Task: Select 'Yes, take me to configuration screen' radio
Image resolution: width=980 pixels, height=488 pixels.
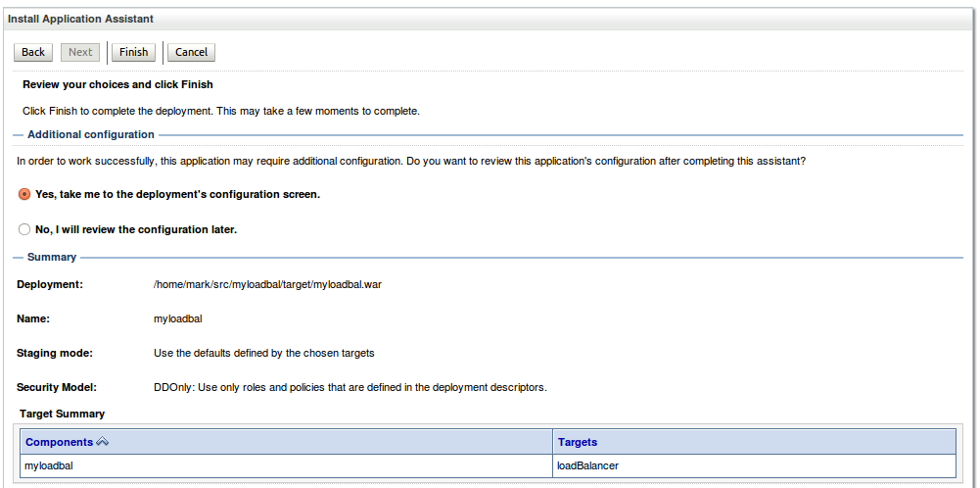Action: click(x=24, y=194)
